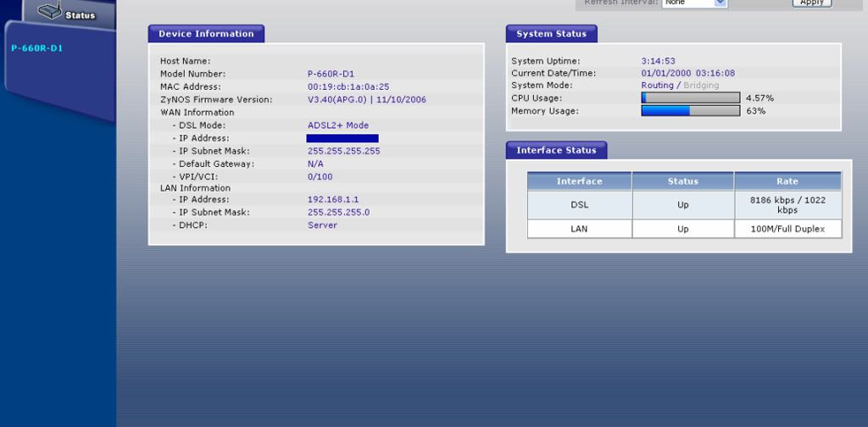Select the Interface Status panel header
This screenshot has height=427, width=868.
pos(556,151)
